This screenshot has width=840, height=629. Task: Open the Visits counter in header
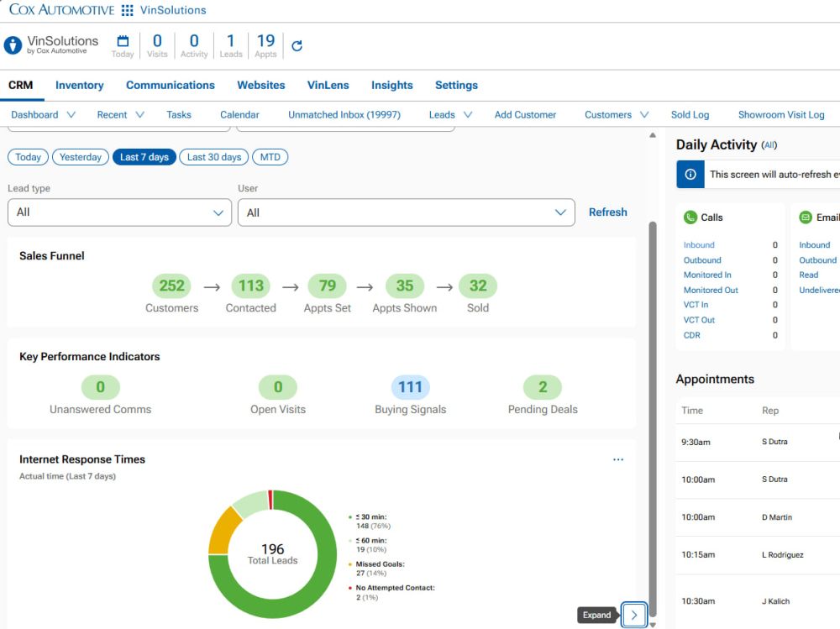point(157,46)
